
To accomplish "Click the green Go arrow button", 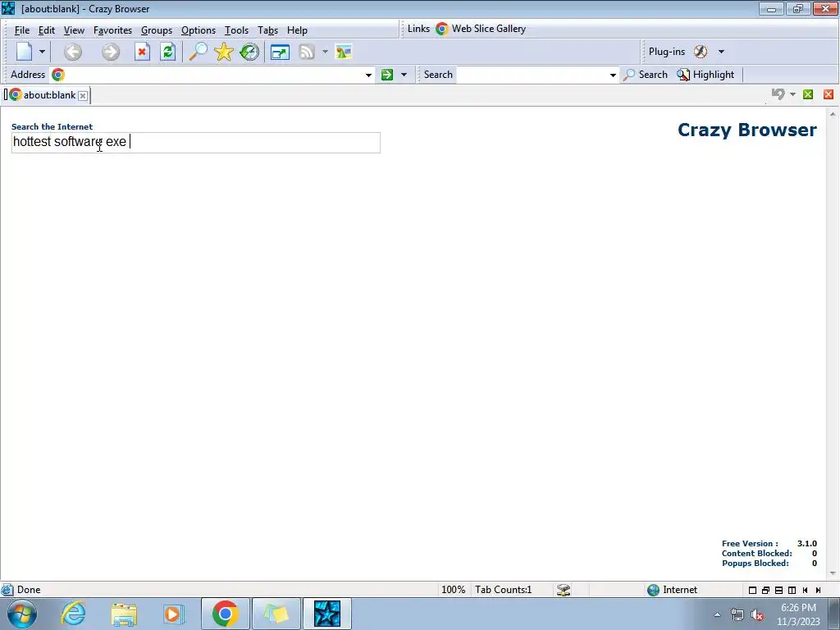I will pyautogui.click(x=387, y=75).
